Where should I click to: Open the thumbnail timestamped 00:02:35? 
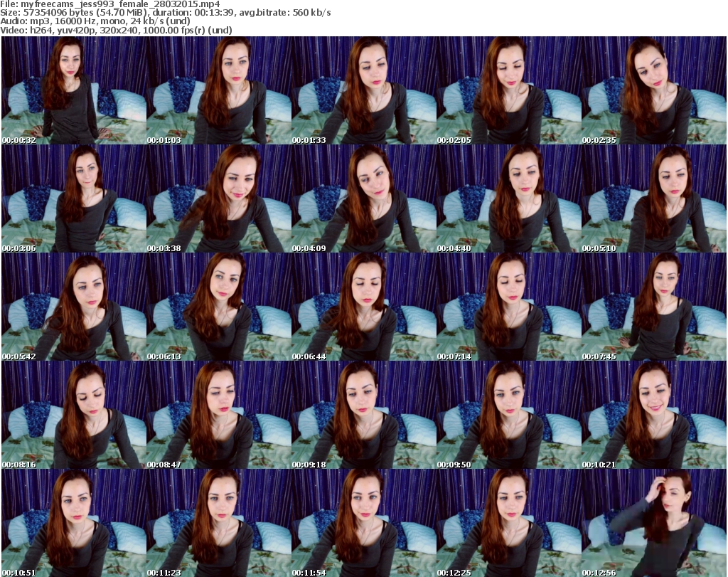coord(654,90)
